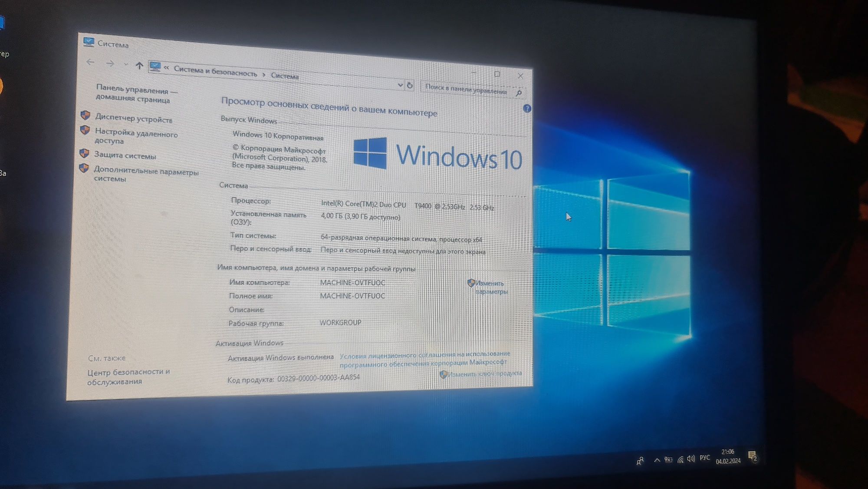The height and width of the screenshot is (489, 868).
Task: Open the volume speaker tray icon
Action: pyautogui.click(x=691, y=458)
